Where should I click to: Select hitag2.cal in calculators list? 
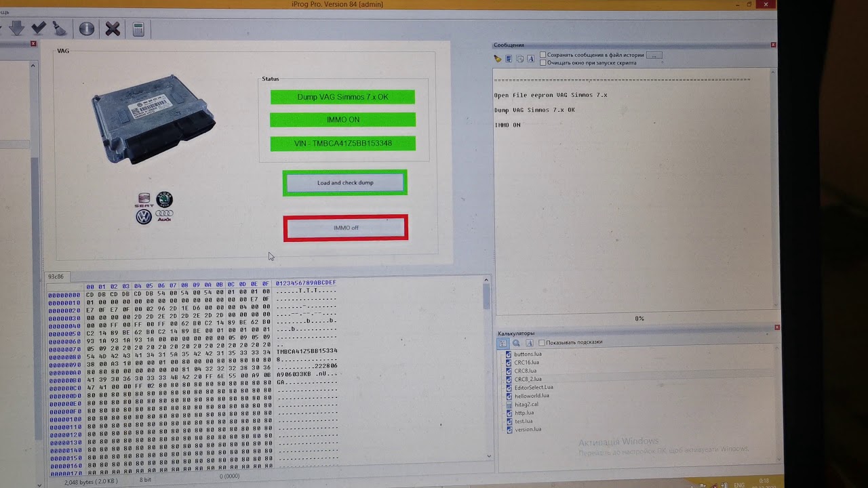click(526, 405)
